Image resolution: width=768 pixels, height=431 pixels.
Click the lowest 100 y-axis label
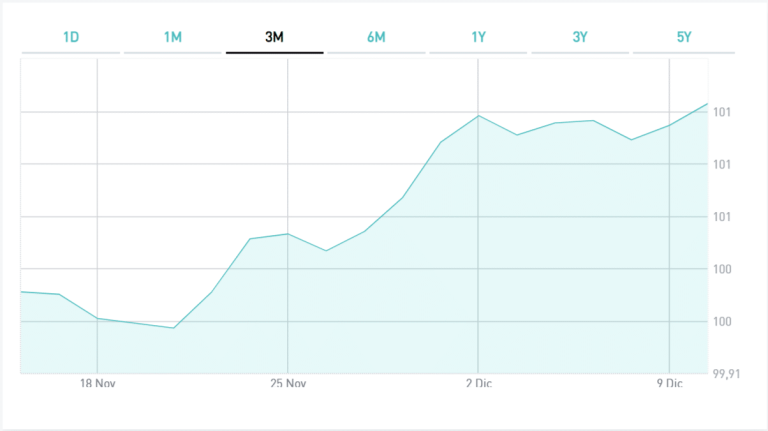[x=720, y=322]
